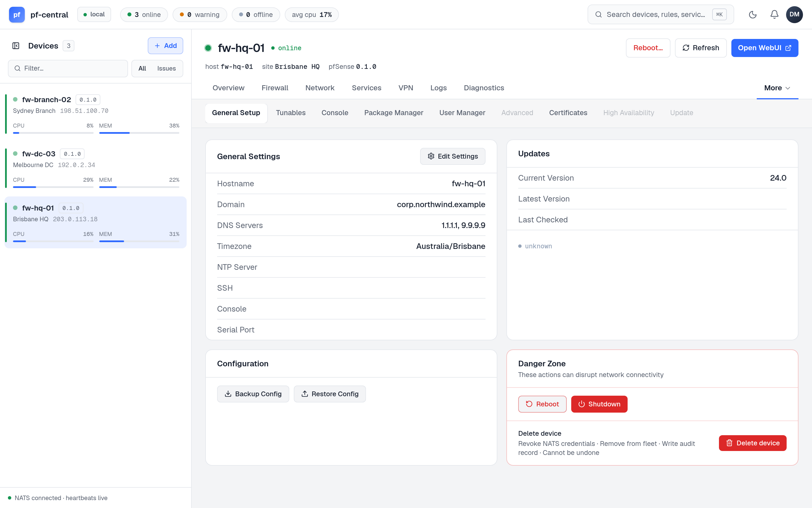Click the plus icon on Add button
The width and height of the screenshot is (812, 508).
pyautogui.click(x=157, y=46)
